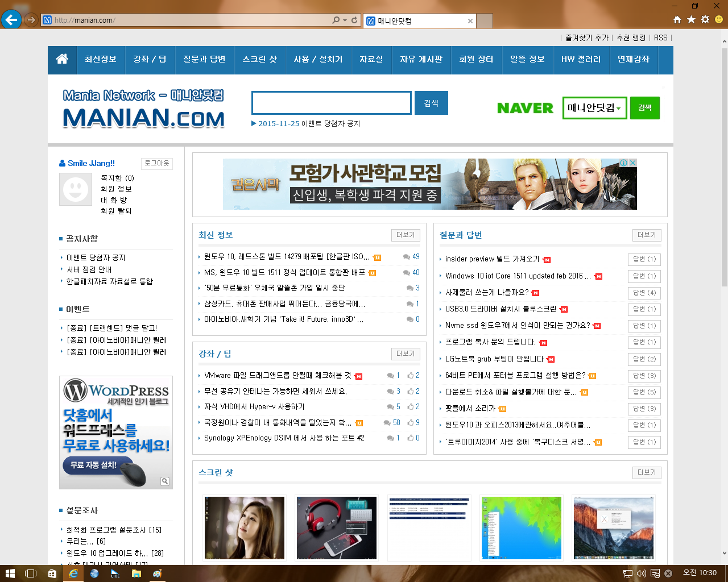Open 최신정보 menu item
The image size is (728, 582).
[101, 59]
